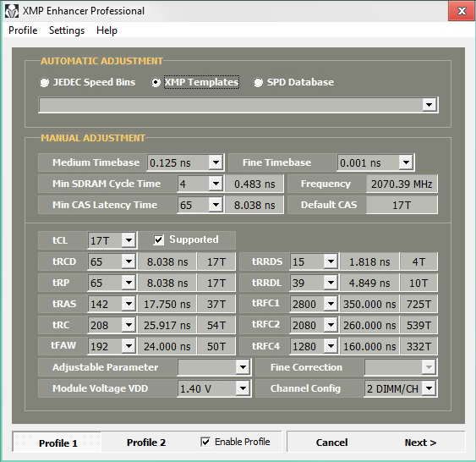Screen dimensions: 476x462
Task: Click the tRAS 17.750 ns value
Action: pyautogui.click(x=167, y=304)
